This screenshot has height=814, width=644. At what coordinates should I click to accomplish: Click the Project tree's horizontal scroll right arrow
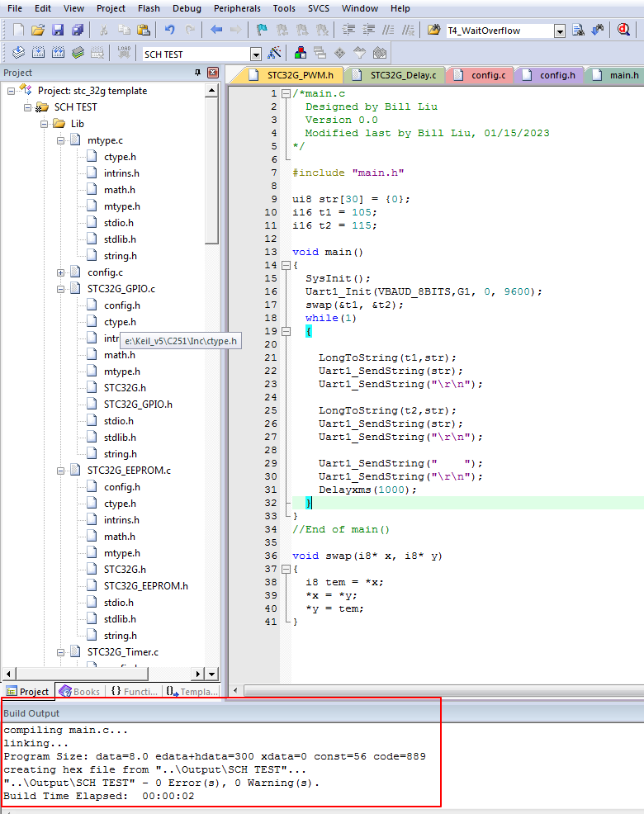click(x=198, y=674)
